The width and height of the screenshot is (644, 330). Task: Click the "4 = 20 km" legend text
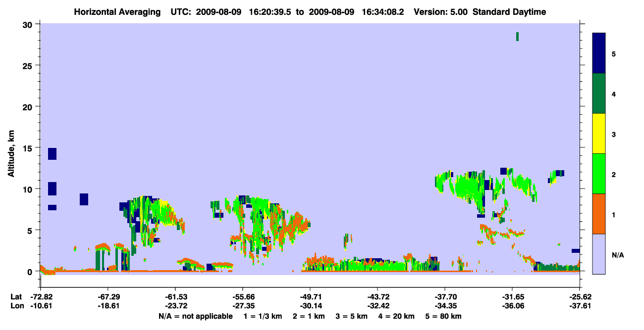tap(397, 316)
